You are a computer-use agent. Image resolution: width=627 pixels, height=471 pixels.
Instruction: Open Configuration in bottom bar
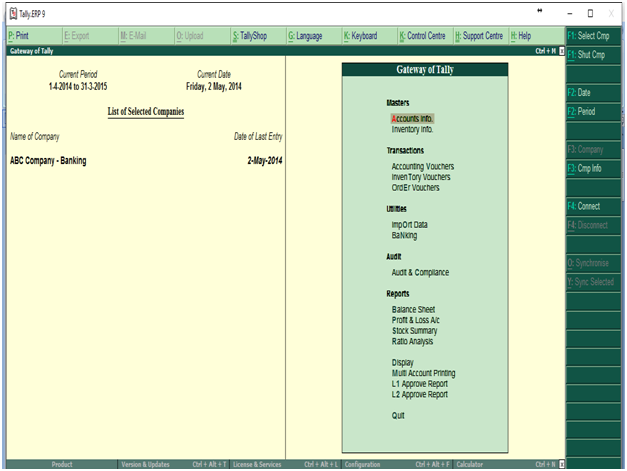pos(397,464)
